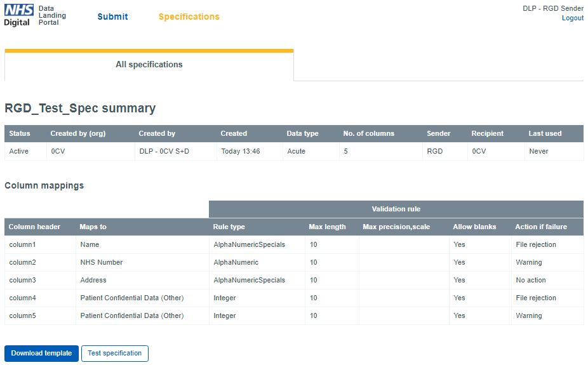Select the AlphaNumeric rule type cell

coord(257,262)
